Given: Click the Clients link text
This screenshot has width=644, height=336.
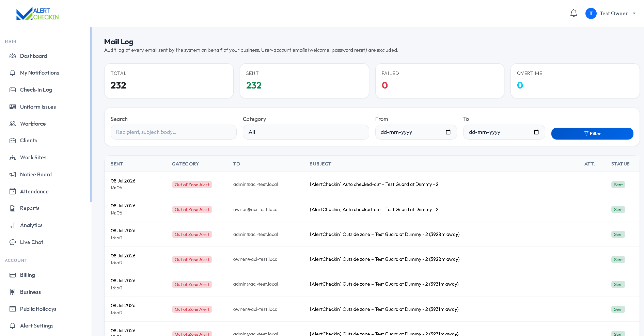Looking at the screenshot, I should point(29,141).
